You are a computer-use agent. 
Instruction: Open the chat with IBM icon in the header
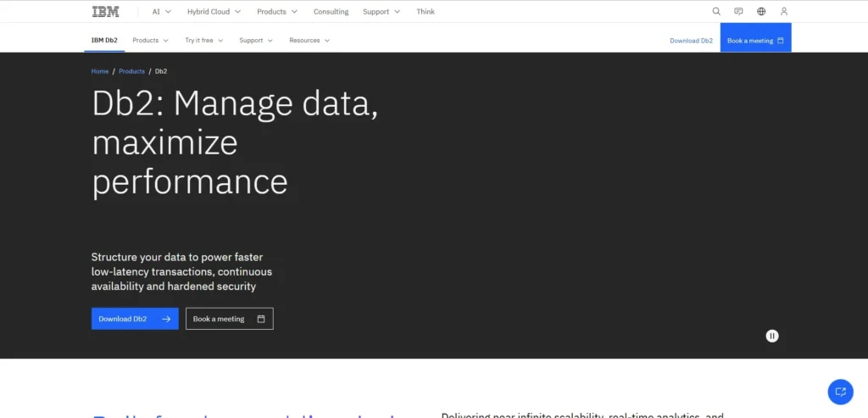point(738,12)
